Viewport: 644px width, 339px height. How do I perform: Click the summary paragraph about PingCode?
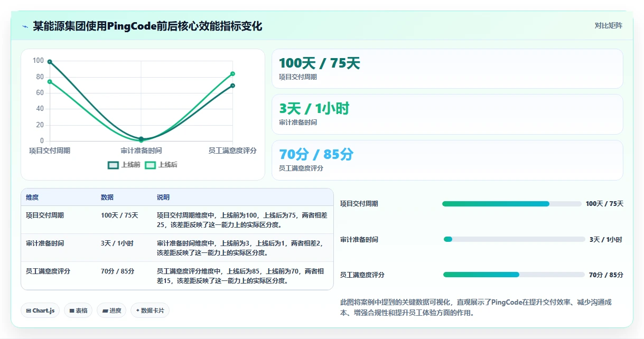(476, 307)
